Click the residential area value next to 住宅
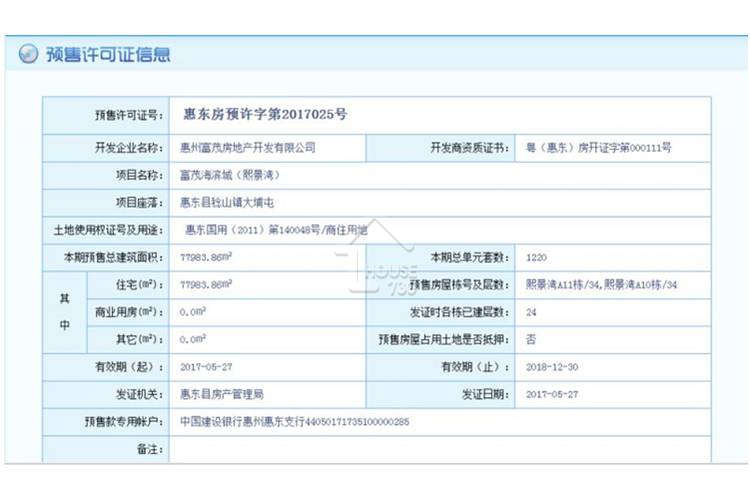The width and height of the screenshot is (750, 500). pyautogui.click(x=206, y=285)
